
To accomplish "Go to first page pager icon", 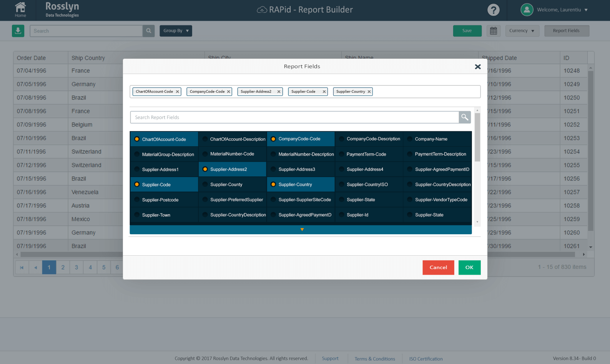I will pos(22,267).
